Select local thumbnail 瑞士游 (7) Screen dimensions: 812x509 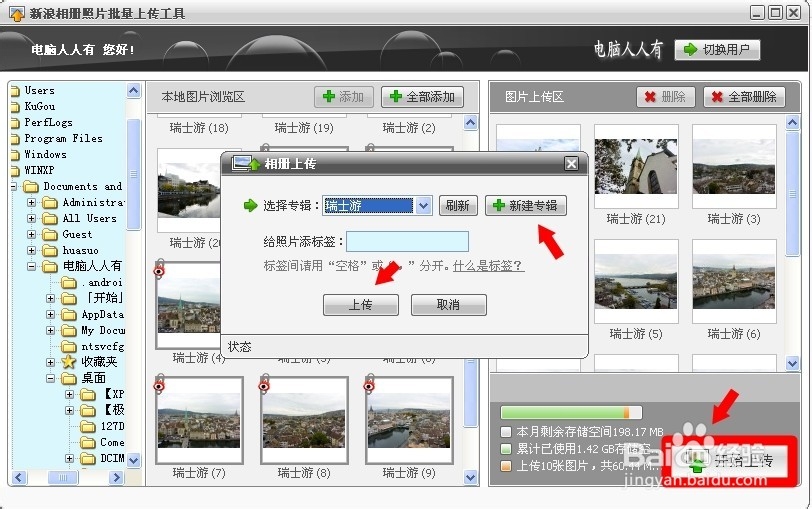click(199, 420)
